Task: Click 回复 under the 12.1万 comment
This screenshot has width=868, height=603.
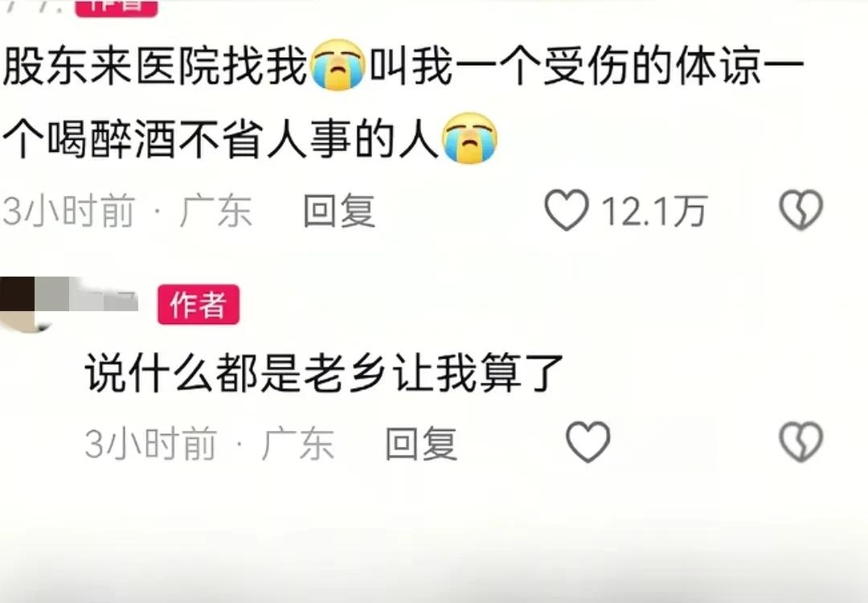Action: click(339, 211)
